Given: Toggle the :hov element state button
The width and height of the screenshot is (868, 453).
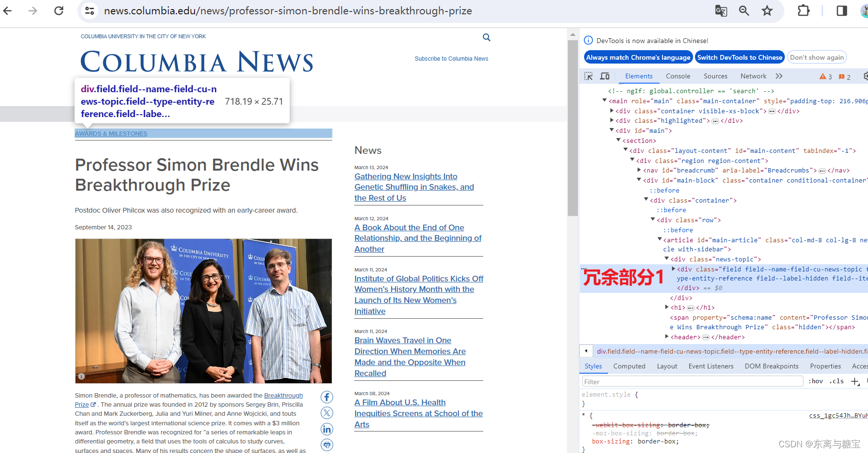Looking at the screenshot, I should click(x=815, y=381).
